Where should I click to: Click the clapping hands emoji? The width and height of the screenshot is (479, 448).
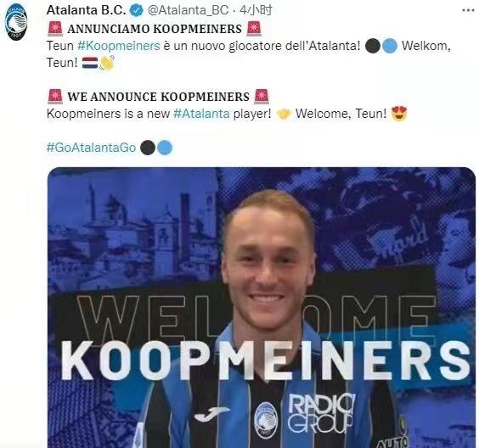(x=107, y=63)
